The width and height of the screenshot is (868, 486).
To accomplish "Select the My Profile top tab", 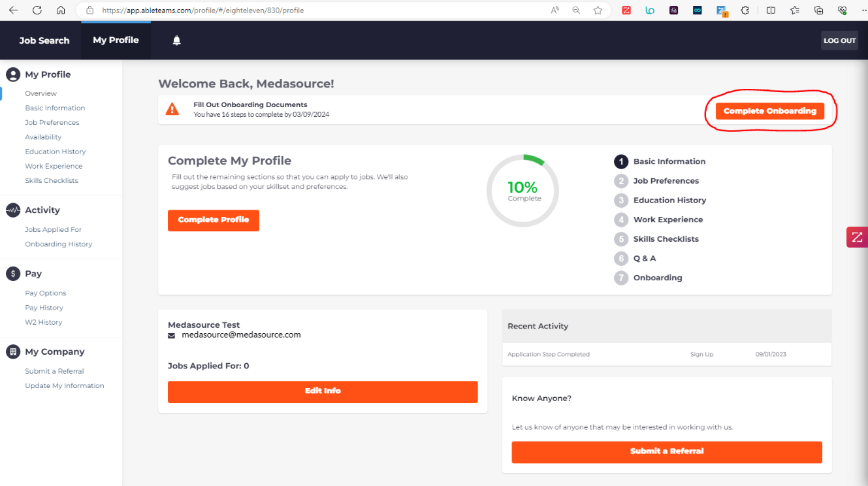I will (116, 40).
